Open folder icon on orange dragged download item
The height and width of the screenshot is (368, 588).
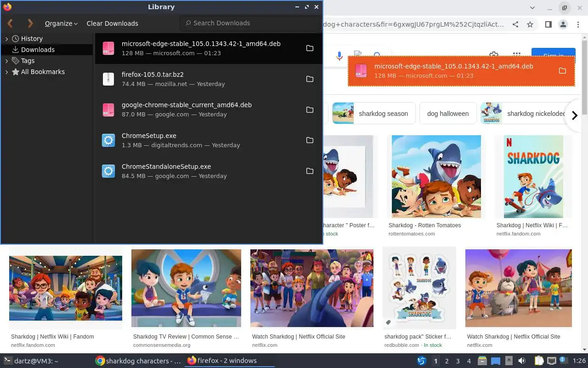point(562,71)
